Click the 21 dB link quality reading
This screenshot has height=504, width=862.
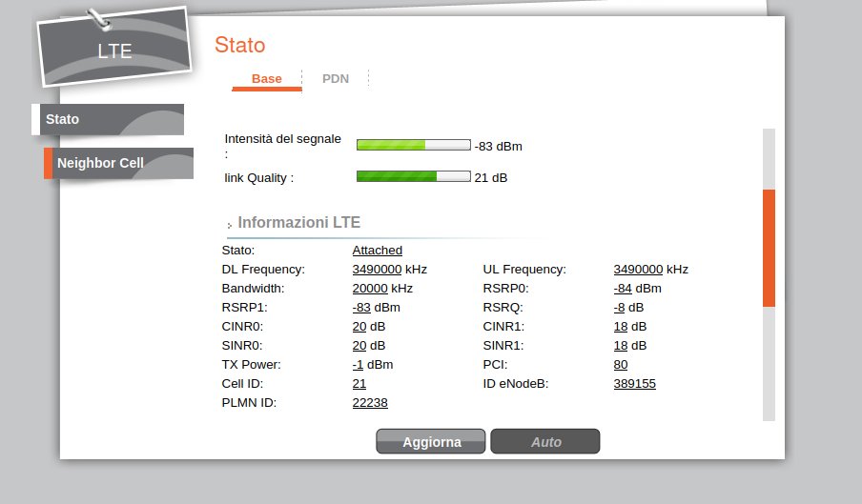[x=491, y=178]
